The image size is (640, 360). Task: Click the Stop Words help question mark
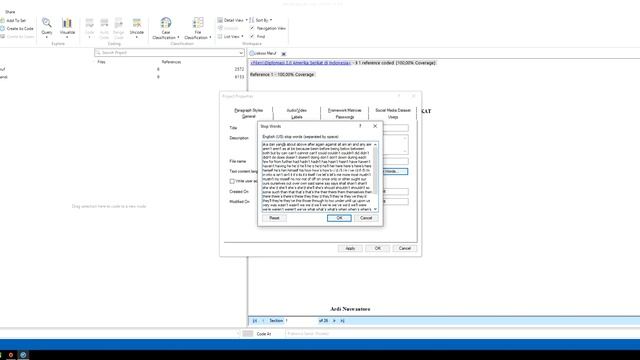point(360,126)
